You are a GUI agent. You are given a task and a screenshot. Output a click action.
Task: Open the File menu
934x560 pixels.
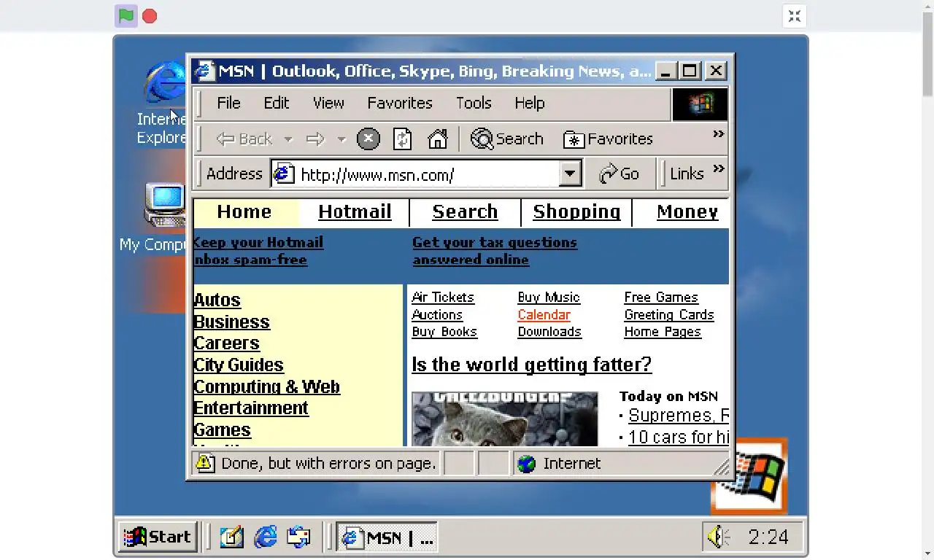(228, 103)
